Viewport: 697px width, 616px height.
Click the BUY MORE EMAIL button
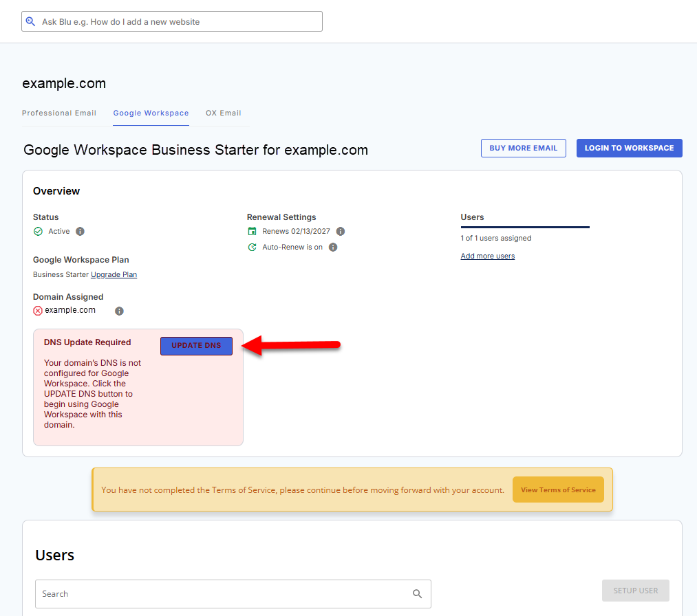pos(523,148)
